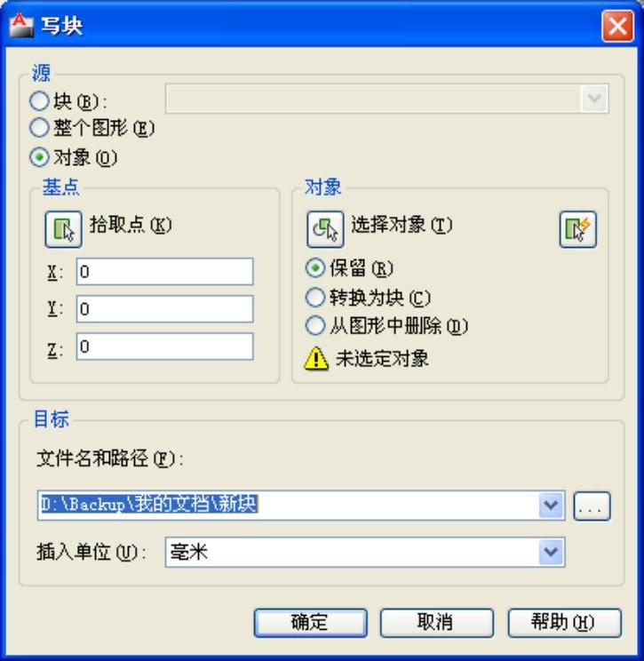Click the 确定 OK button
This screenshot has height=661, width=644.
tap(310, 623)
